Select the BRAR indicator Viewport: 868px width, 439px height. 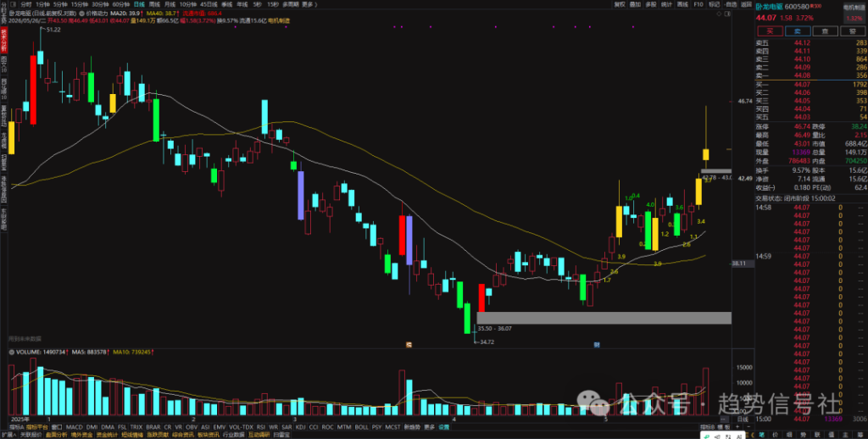153,427
